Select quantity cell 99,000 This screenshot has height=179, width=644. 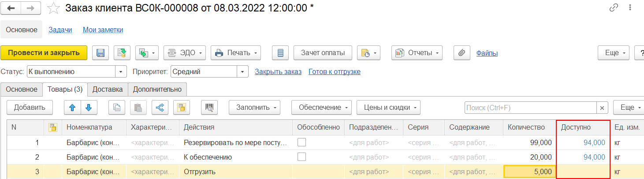pyautogui.click(x=529, y=142)
